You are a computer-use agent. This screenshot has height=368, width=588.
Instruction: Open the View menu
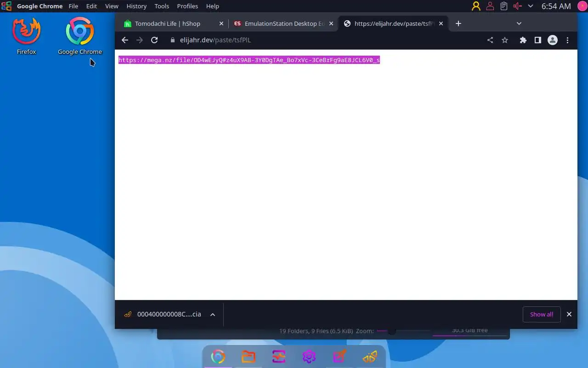[x=112, y=6]
